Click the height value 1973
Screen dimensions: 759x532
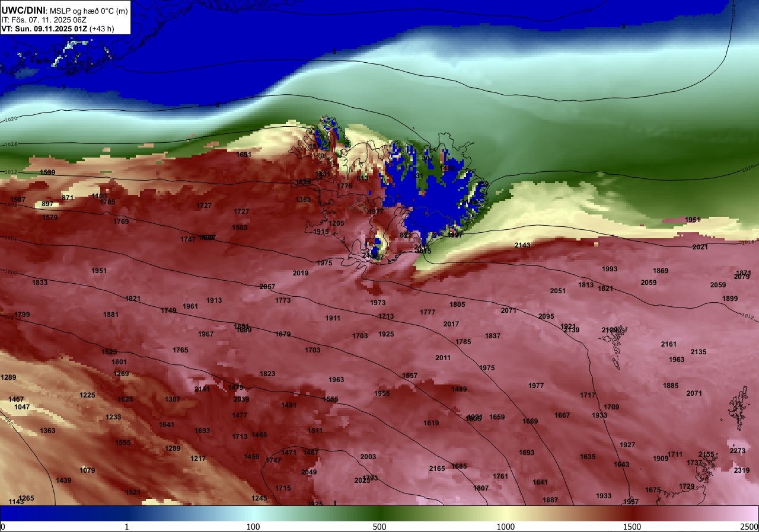pos(378,303)
